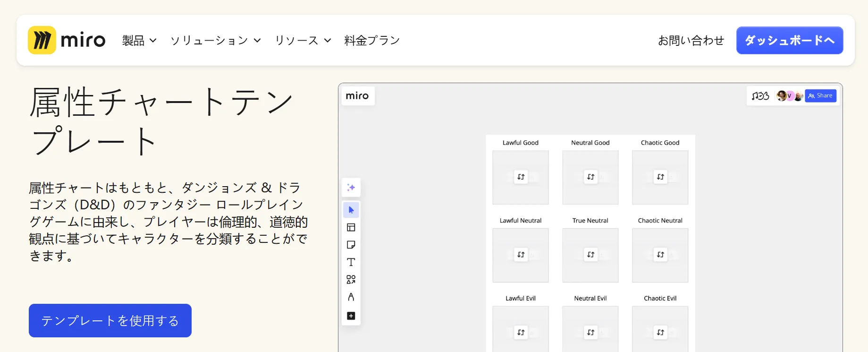The image size is (868, 352).
Task: Click the Share button on board
Action: tap(820, 96)
